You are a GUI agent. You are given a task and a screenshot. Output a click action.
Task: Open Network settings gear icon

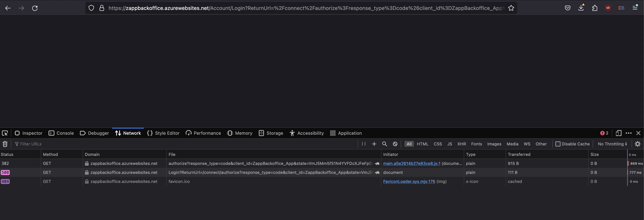tap(637, 144)
